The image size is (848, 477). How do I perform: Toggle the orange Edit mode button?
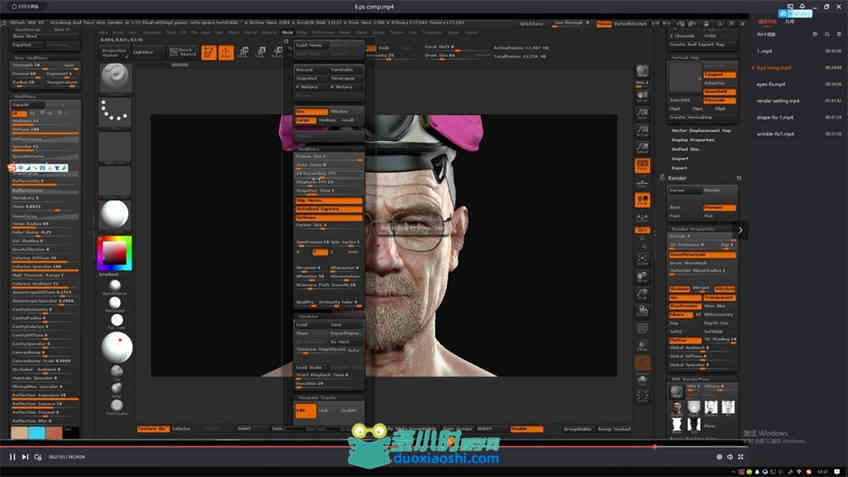click(x=209, y=52)
